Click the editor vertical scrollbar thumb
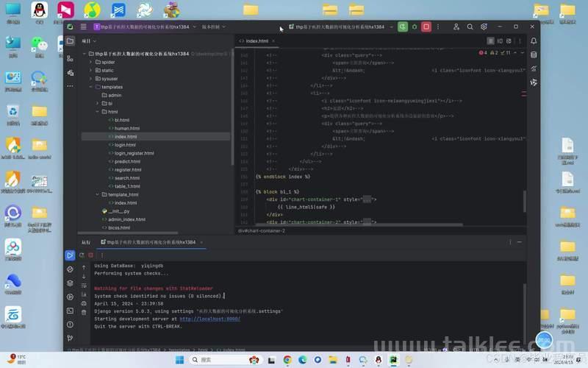 524,201
